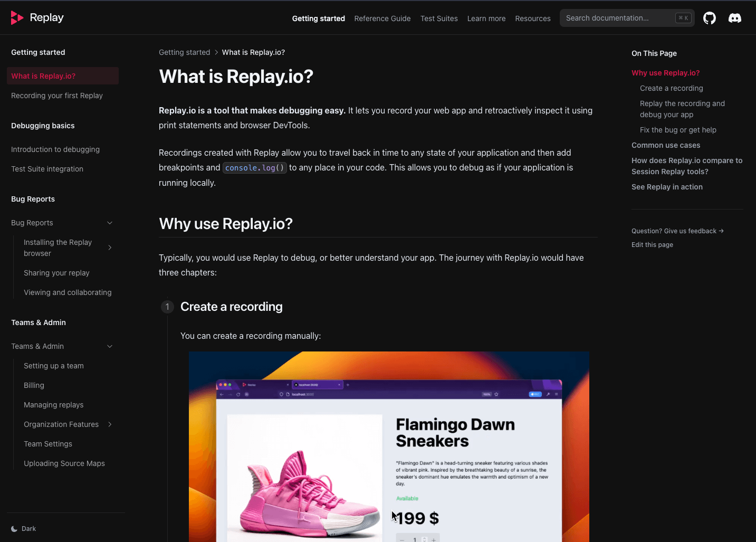Collapse the Teams & Admin chevron

click(110, 346)
